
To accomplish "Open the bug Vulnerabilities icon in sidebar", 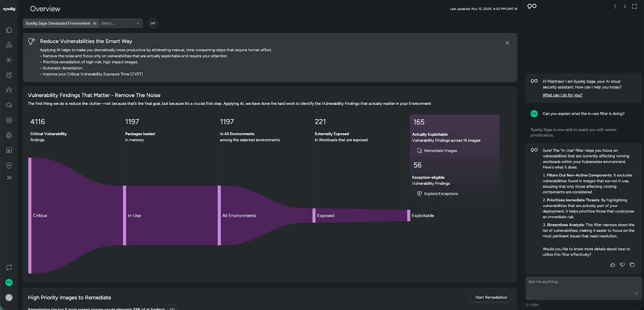I will [9, 90].
